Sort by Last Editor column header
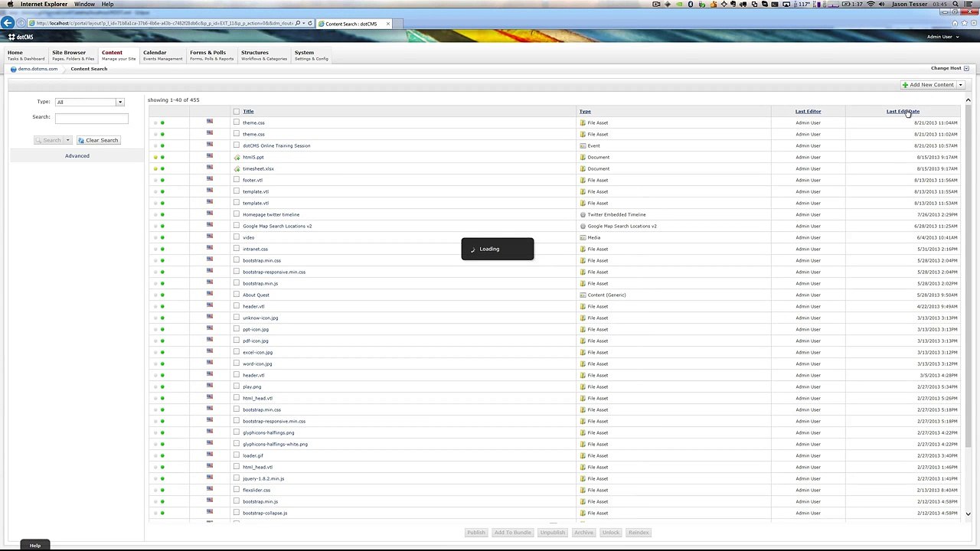The height and width of the screenshot is (551, 980). tap(808, 112)
